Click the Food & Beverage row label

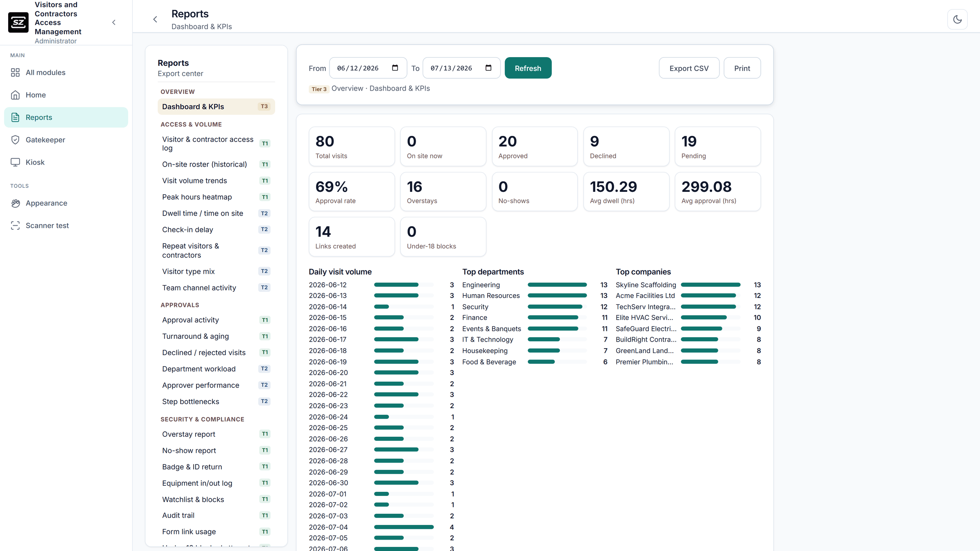(489, 362)
